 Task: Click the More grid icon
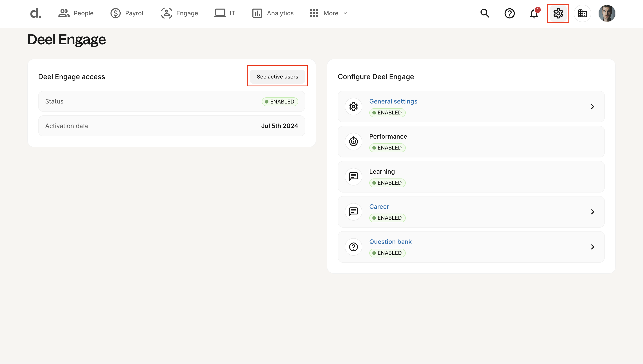click(314, 13)
